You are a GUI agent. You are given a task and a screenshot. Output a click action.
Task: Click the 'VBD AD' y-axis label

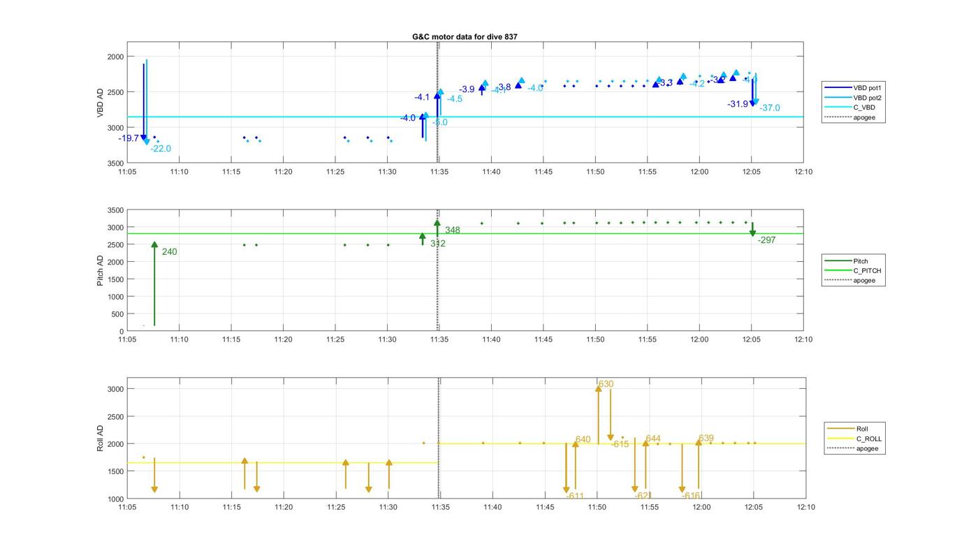pyautogui.click(x=100, y=102)
